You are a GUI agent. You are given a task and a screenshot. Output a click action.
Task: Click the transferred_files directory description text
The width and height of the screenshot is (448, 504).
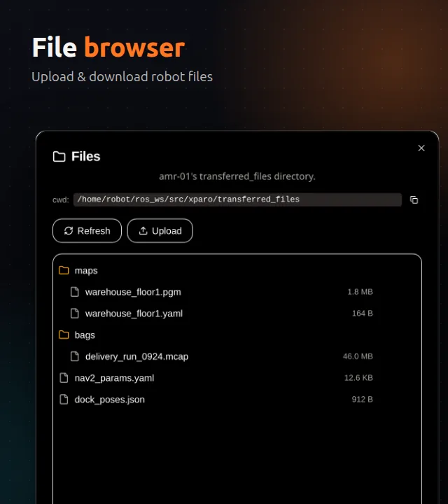coord(237,176)
